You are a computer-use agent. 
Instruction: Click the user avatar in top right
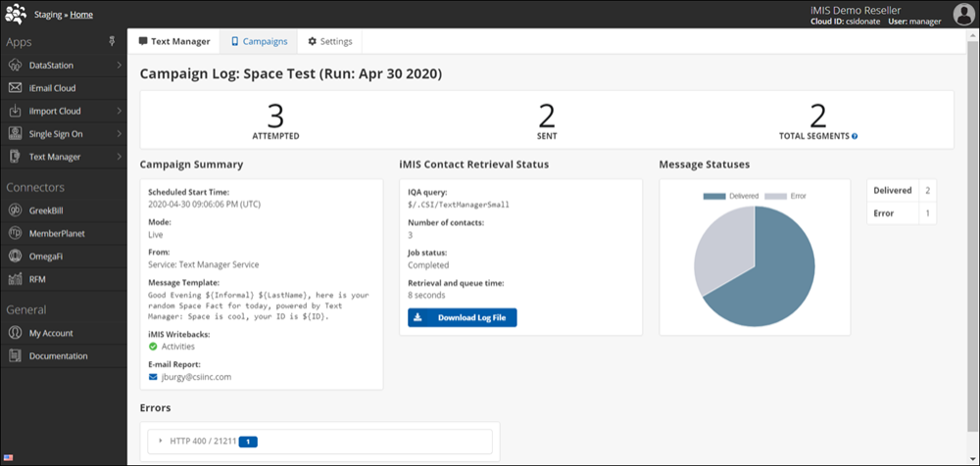[x=963, y=14]
